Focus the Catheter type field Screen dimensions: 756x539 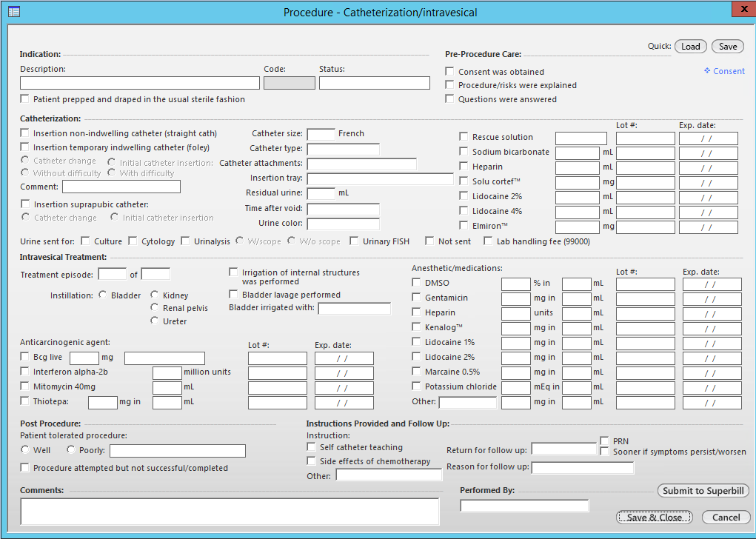coord(344,149)
